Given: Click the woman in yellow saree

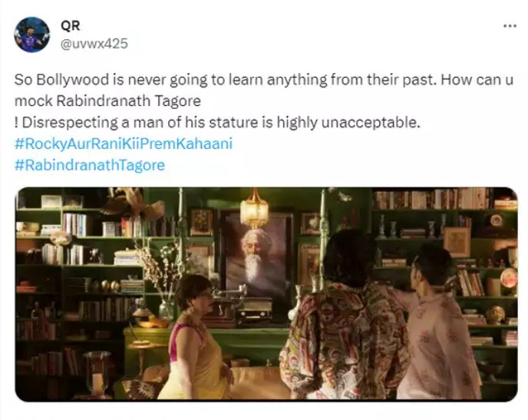Looking at the screenshot, I should pyautogui.click(x=195, y=339).
